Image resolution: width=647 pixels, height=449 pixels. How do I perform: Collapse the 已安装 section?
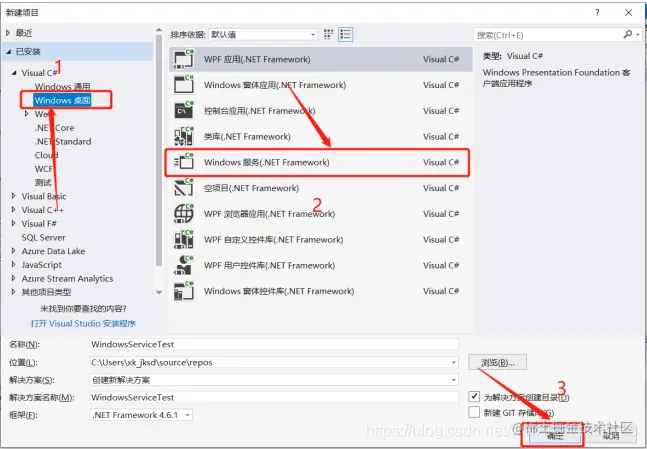pos(8,52)
